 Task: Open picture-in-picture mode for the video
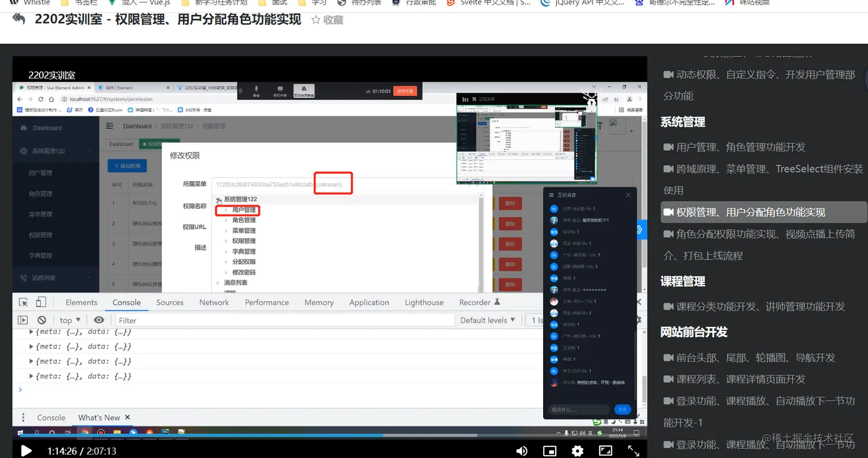(550, 451)
